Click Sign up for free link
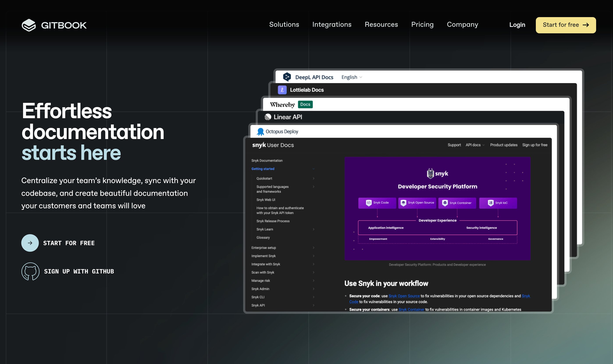 click(535, 145)
